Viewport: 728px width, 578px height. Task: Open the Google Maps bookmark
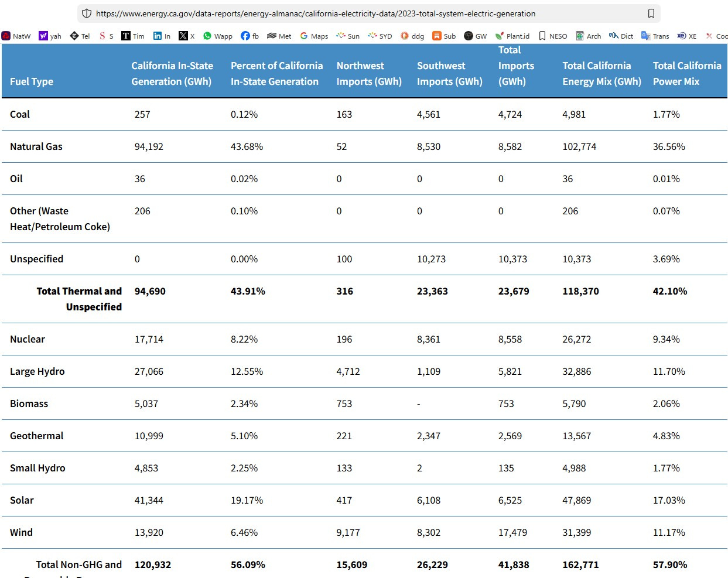click(314, 36)
